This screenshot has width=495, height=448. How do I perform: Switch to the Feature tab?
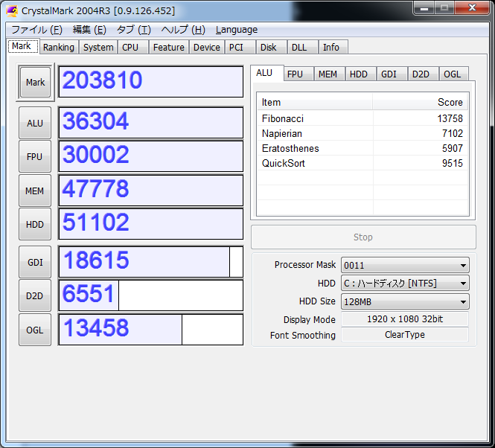[168, 47]
